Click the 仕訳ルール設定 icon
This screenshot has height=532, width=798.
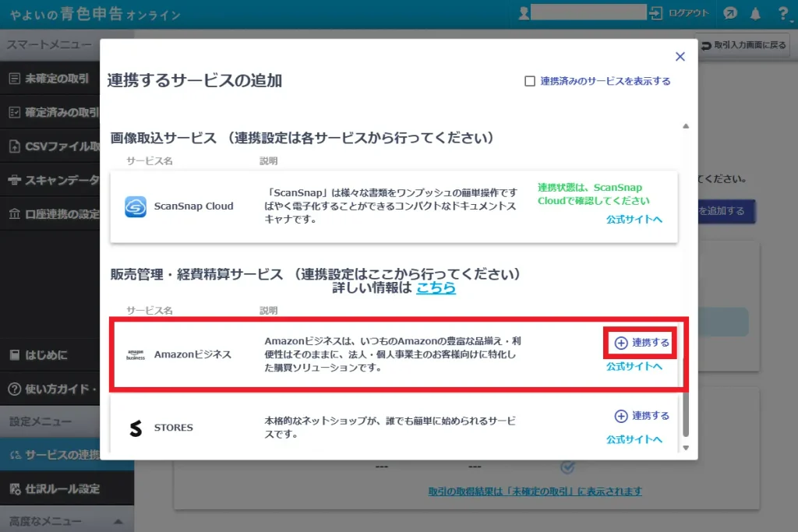pyautogui.click(x=15, y=488)
